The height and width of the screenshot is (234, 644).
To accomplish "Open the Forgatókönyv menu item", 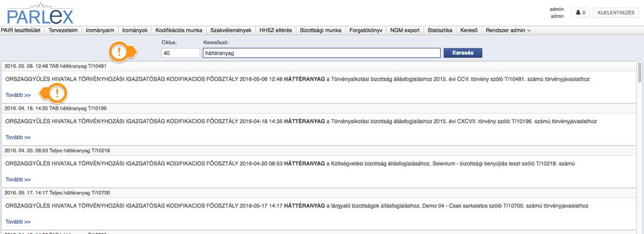I will [x=366, y=30].
